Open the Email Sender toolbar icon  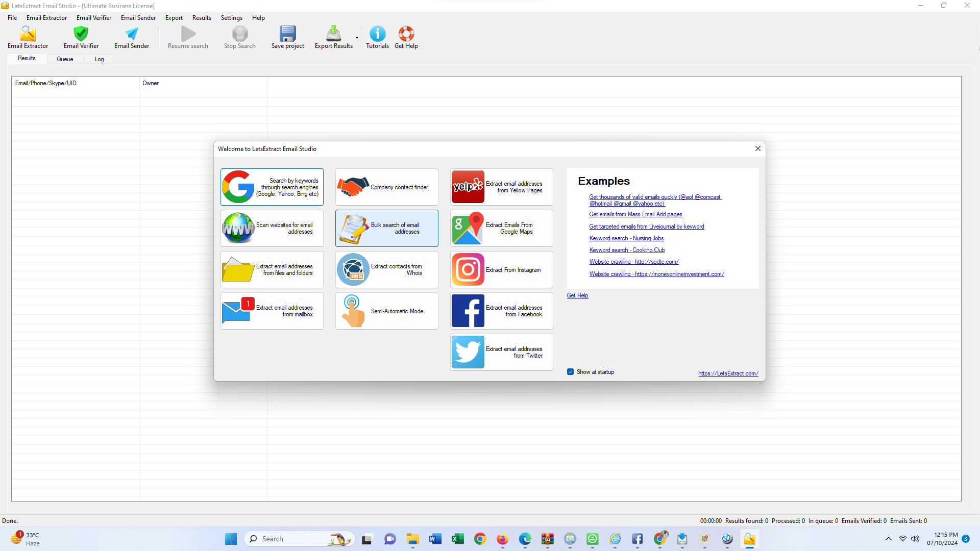pyautogui.click(x=132, y=34)
